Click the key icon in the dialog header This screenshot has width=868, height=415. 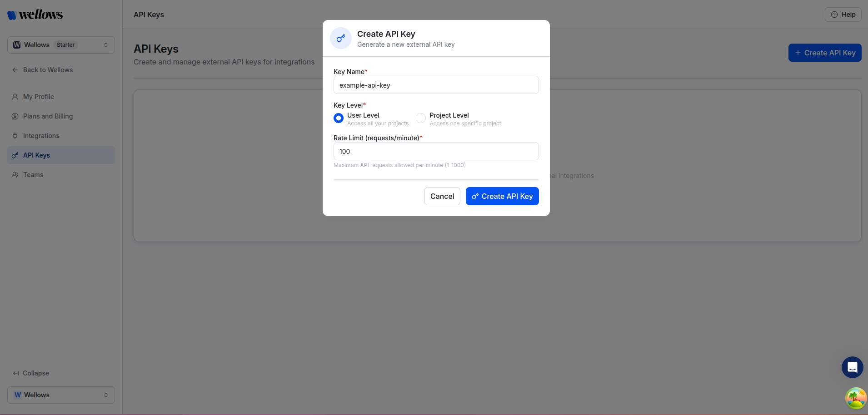click(340, 38)
